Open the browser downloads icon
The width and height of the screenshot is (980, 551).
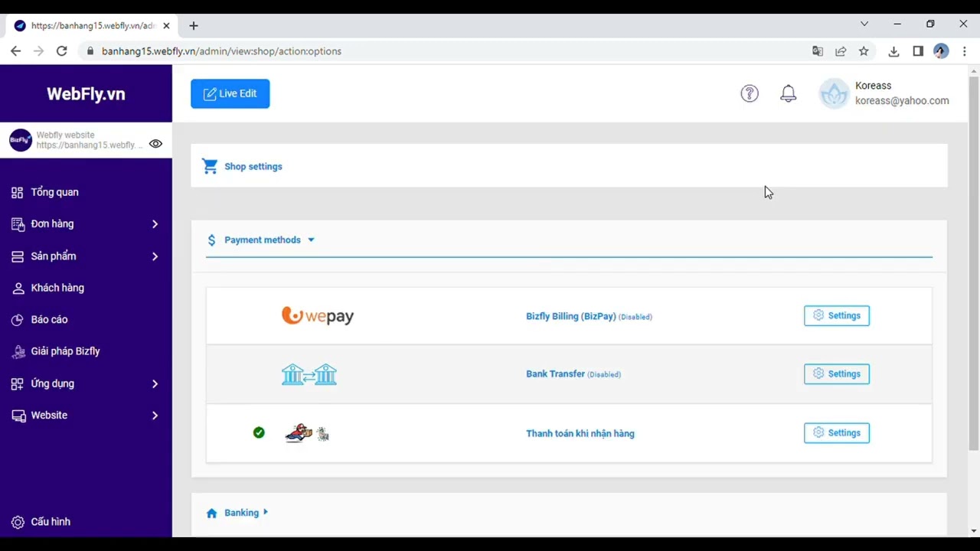893,51
